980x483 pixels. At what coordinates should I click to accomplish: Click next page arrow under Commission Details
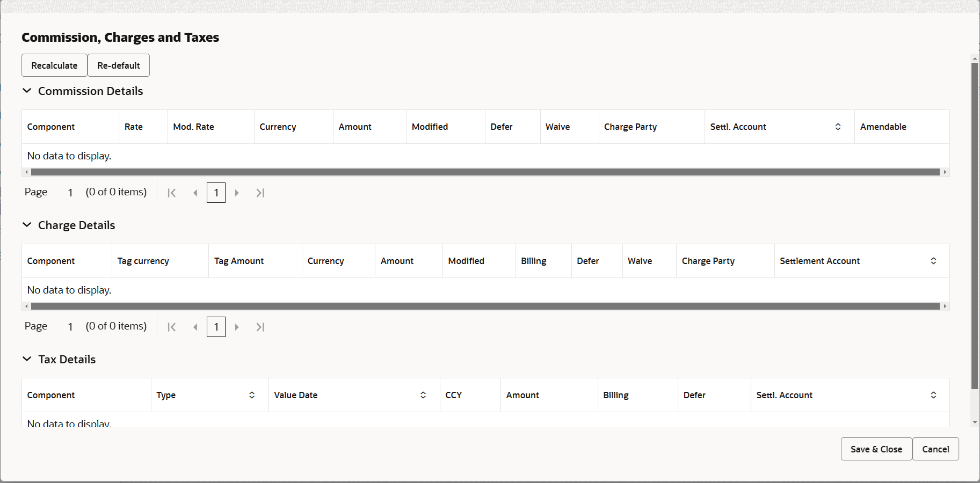pyautogui.click(x=237, y=193)
